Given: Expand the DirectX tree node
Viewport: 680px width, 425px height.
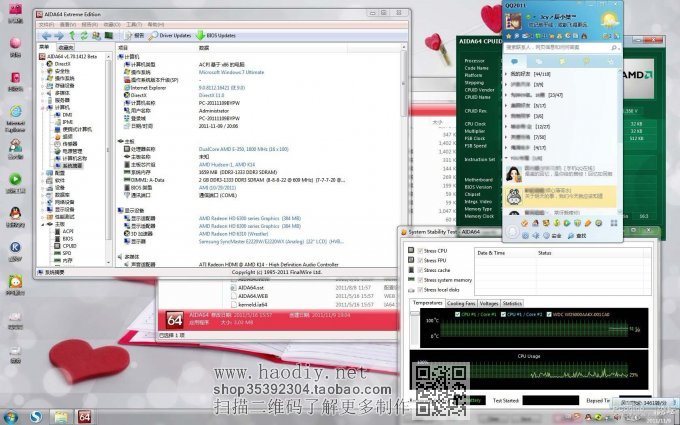Looking at the screenshot, I should pyautogui.click(x=43, y=62).
